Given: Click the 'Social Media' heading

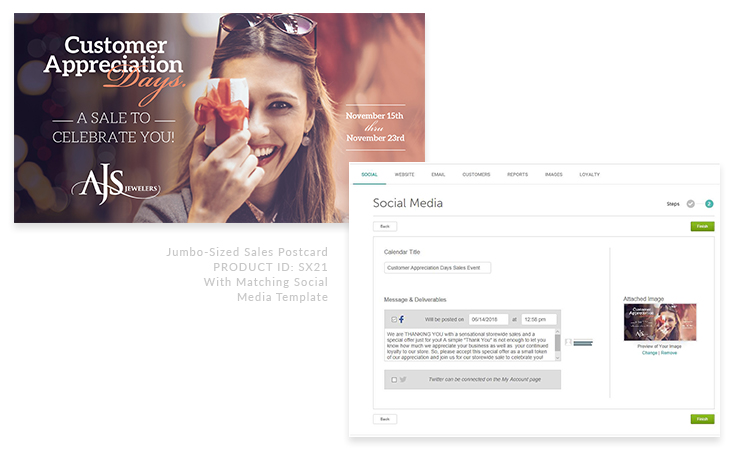Looking at the screenshot, I should 408,203.
